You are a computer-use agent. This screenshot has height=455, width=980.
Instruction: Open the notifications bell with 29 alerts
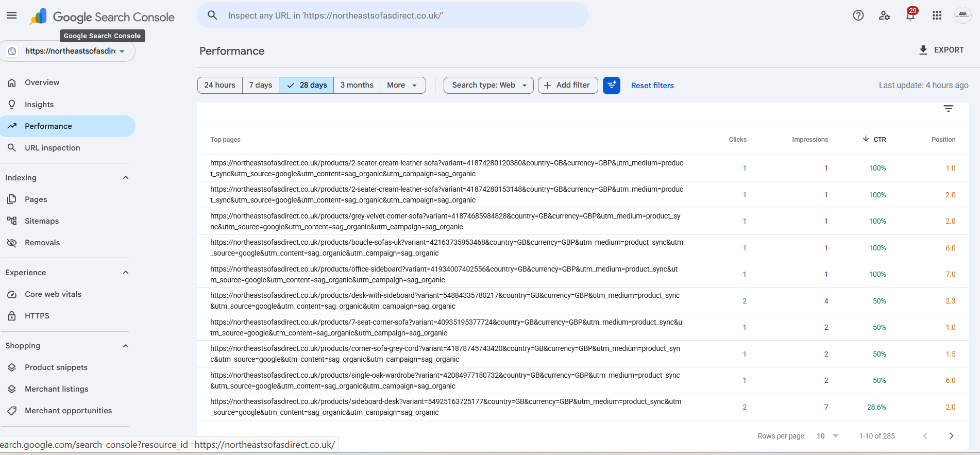click(910, 14)
